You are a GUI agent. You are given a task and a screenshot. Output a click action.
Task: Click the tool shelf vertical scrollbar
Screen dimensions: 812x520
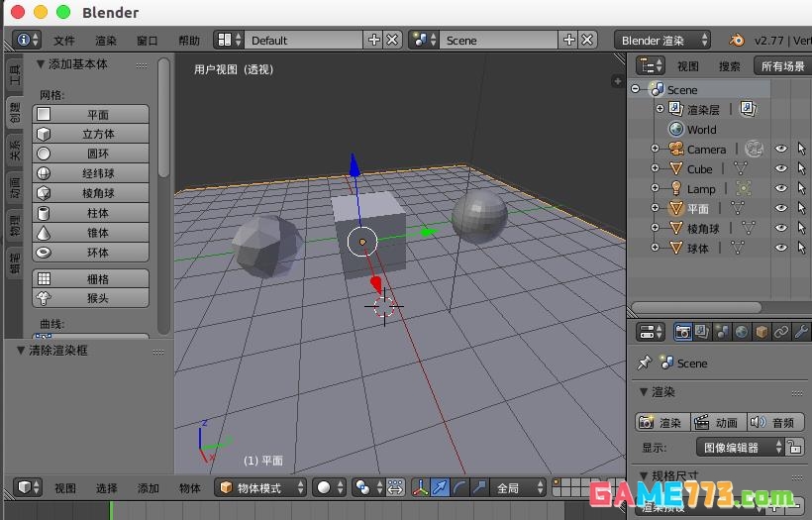click(x=163, y=118)
